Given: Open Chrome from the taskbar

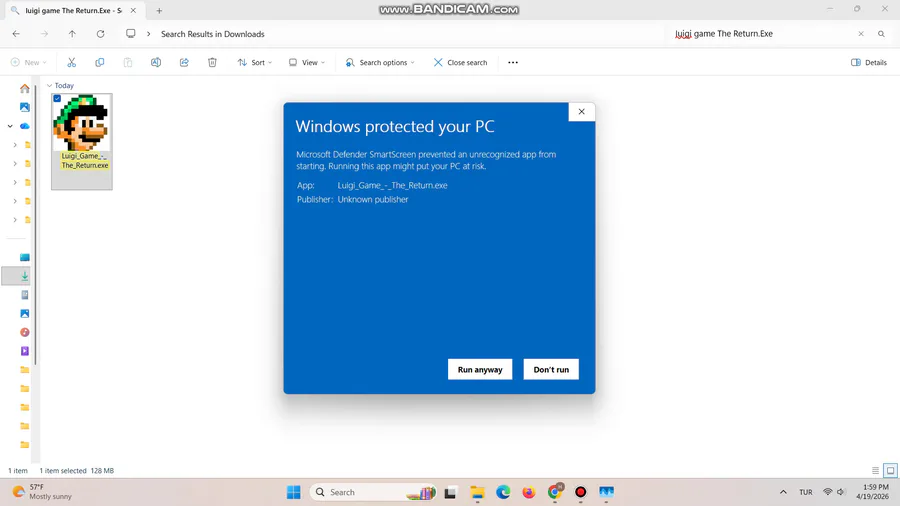Looking at the screenshot, I should (554, 492).
